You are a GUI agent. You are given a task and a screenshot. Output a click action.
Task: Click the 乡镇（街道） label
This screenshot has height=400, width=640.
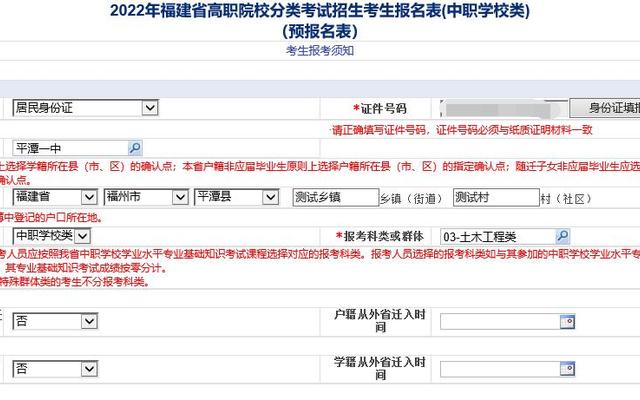pyautogui.click(x=411, y=199)
